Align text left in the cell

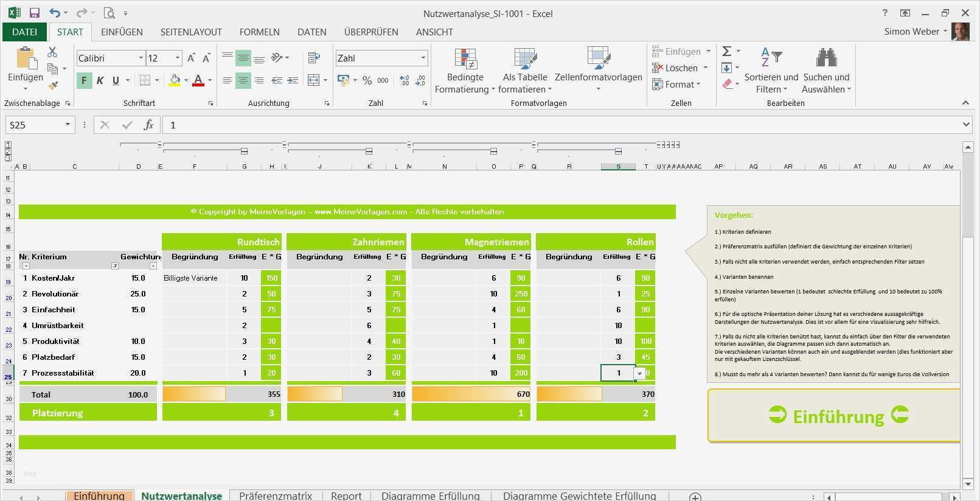pyautogui.click(x=228, y=80)
